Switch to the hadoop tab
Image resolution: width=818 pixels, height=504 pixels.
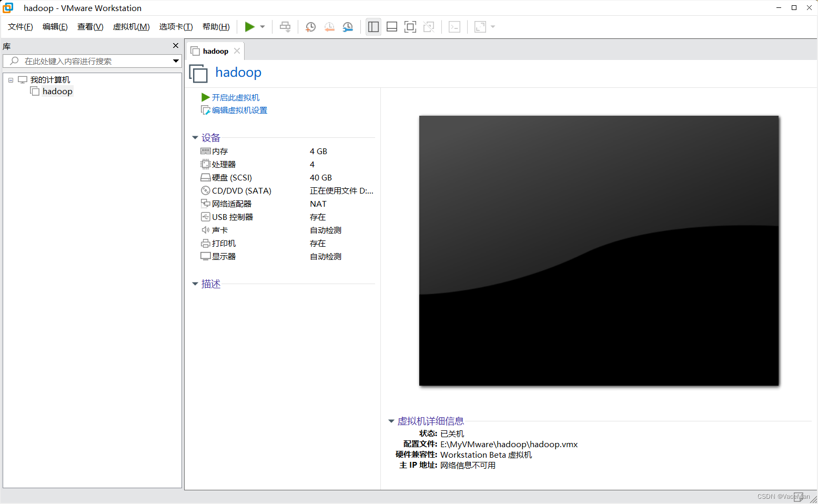pos(213,51)
